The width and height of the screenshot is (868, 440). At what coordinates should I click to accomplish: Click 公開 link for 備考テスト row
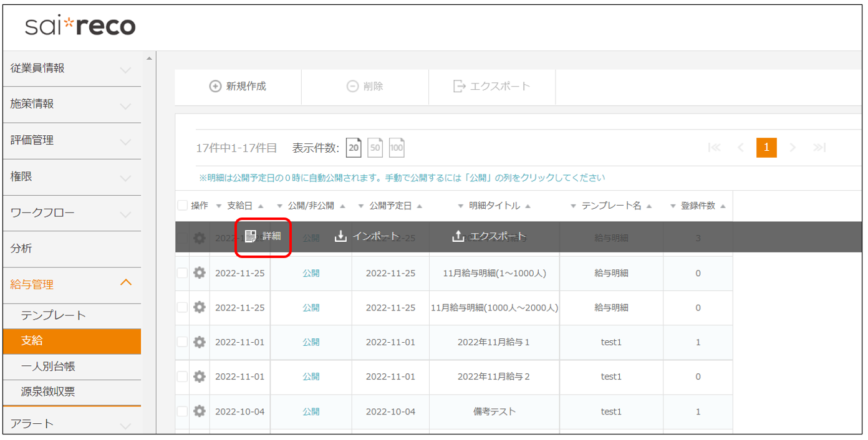311,411
